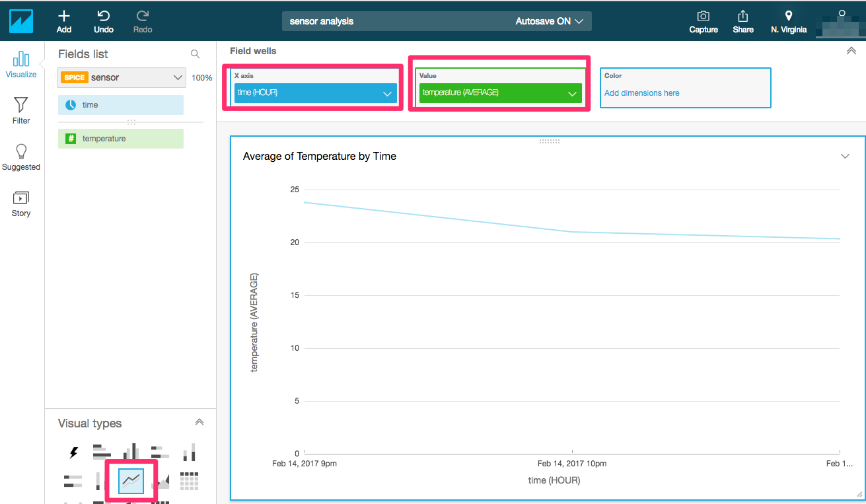Open the Suggested lightbulb pane

(21, 157)
